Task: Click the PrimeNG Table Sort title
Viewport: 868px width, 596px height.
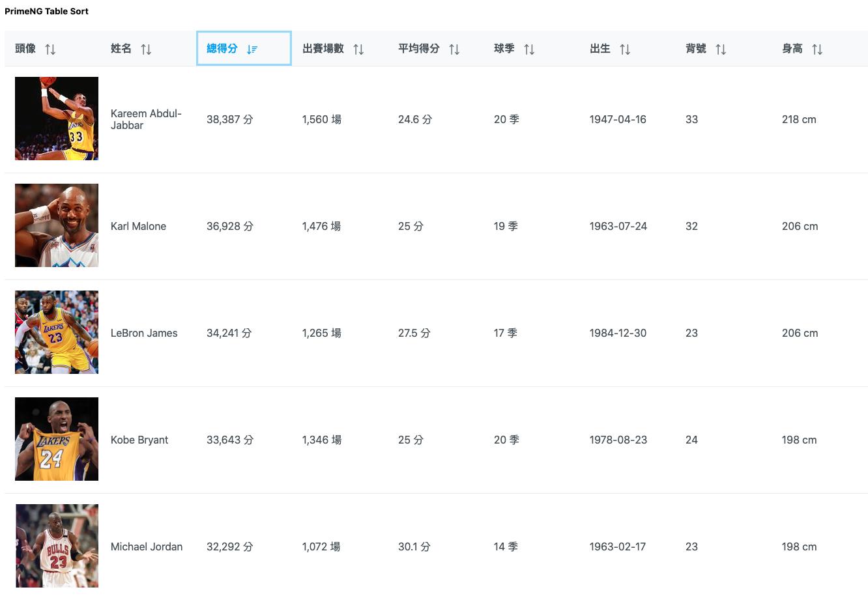Action: 46,11
